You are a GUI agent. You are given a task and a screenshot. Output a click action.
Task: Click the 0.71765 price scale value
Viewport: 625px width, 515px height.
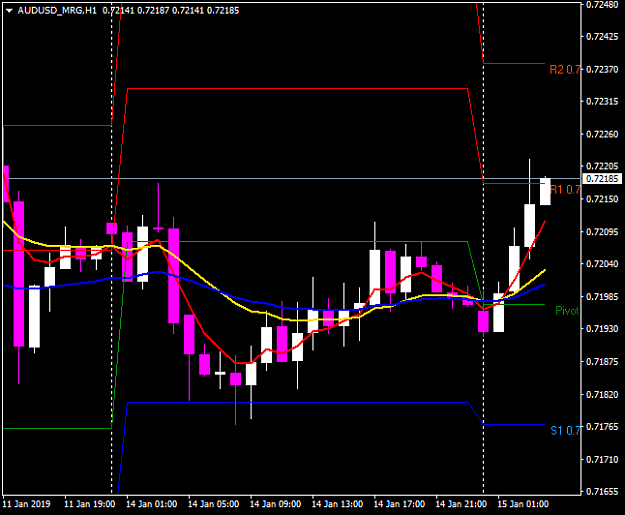602,427
